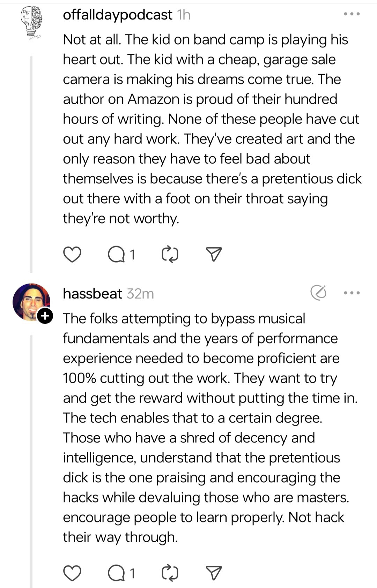Open replies on offalldaypodcast's post
Screen dimensions: 377x588
click(117, 255)
